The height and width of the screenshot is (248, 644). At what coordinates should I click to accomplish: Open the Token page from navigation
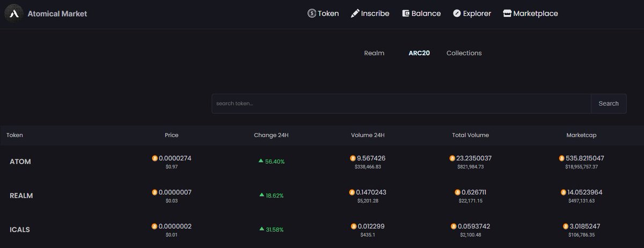point(323,13)
